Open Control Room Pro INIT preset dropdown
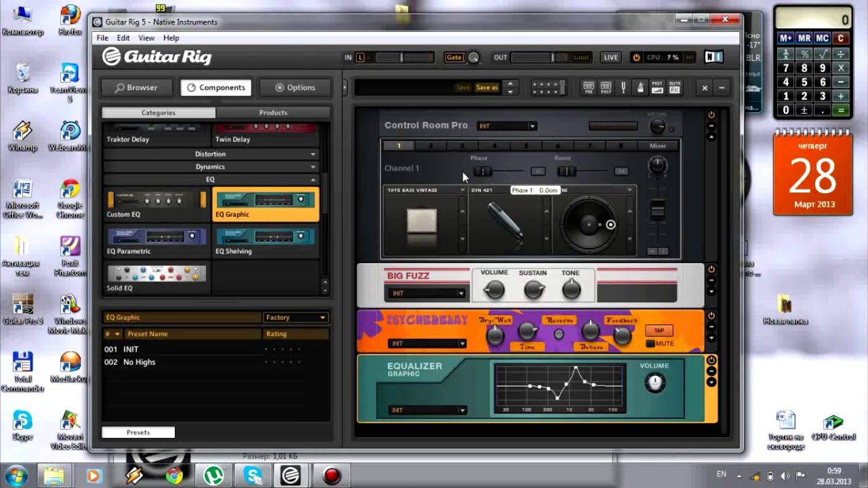The image size is (868, 488). (507, 126)
